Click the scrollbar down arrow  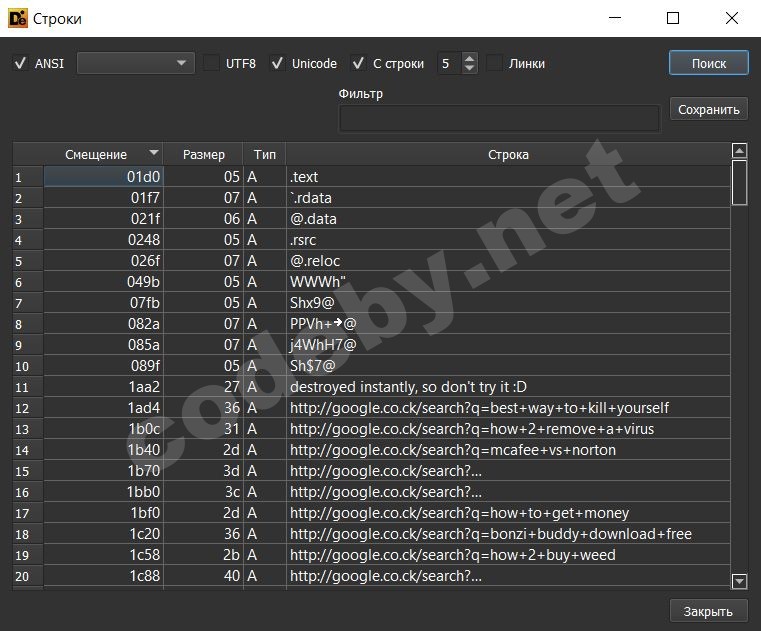coord(739,581)
